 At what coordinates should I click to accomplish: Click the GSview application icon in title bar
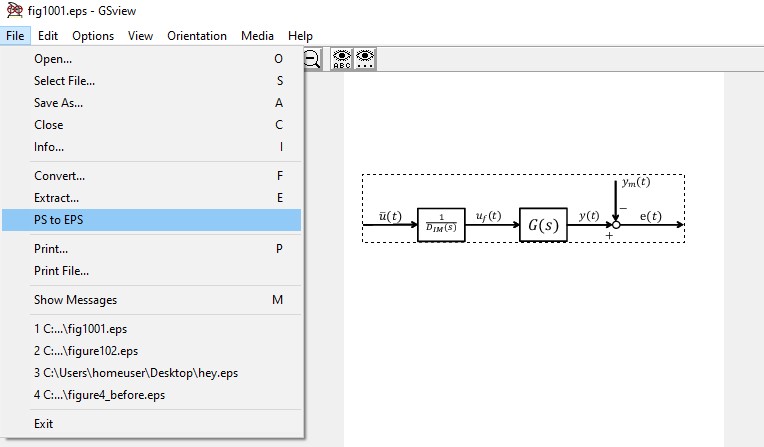pos(13,11)
